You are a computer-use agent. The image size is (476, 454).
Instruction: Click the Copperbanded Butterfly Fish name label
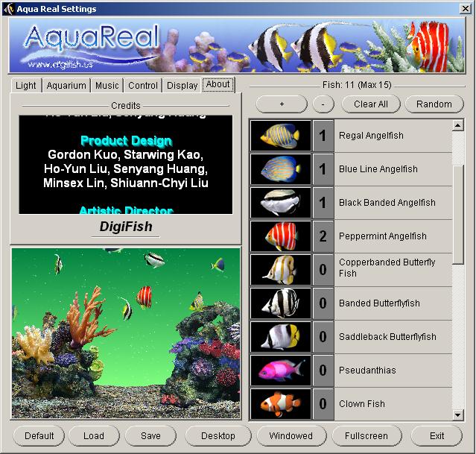(x=387, y=268)
